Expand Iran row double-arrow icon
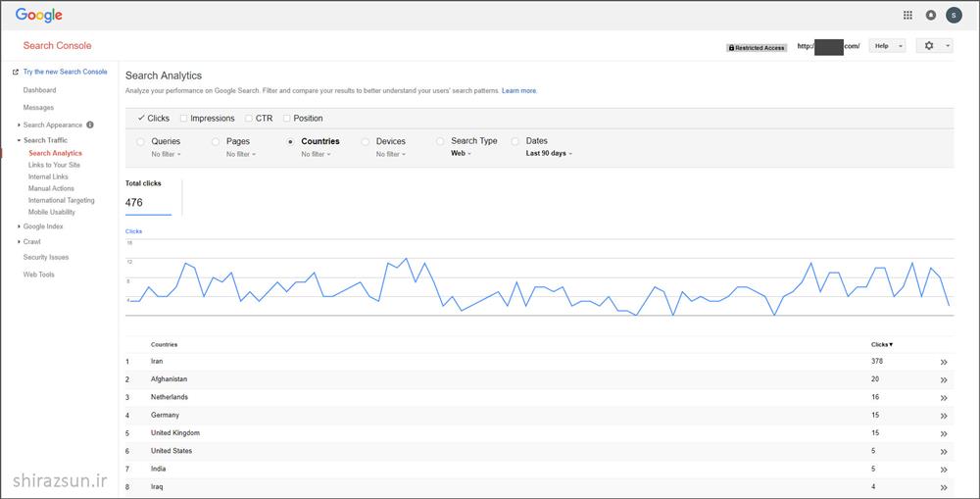Viewport: 980px width, 499px height. click(x=944, y=362)
